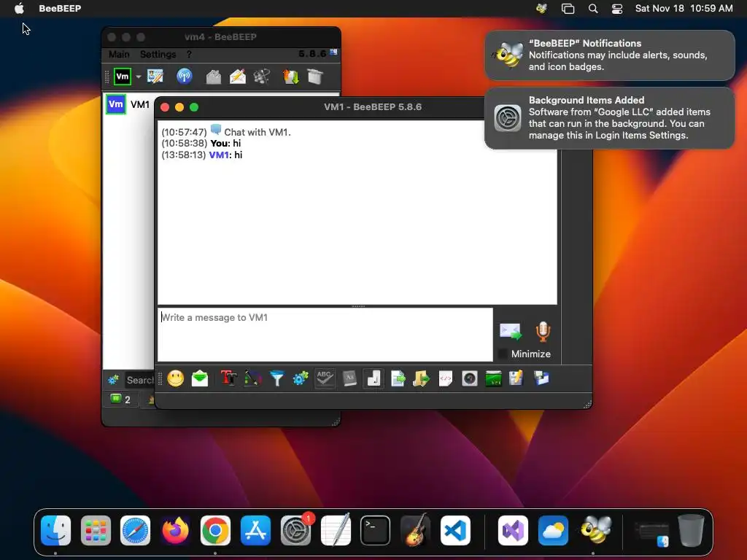
Task: Click the screen mirroring menu bar icon
Action: 568,8
